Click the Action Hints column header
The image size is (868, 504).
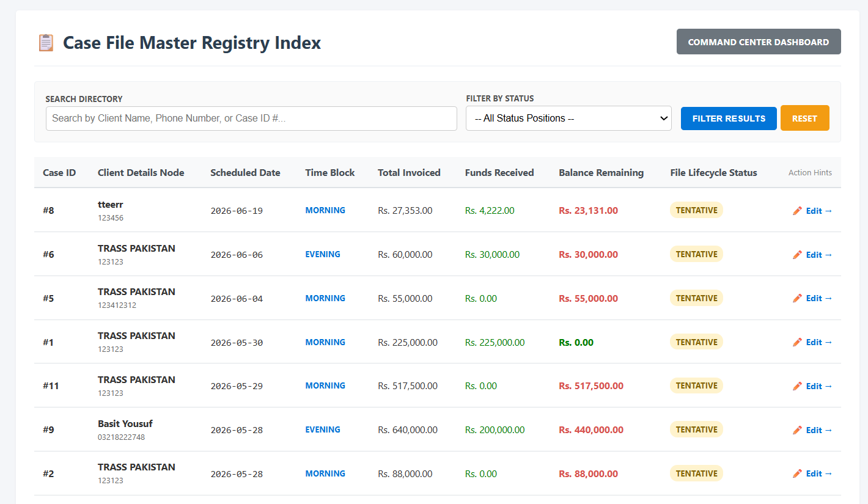tap(810, 173)
